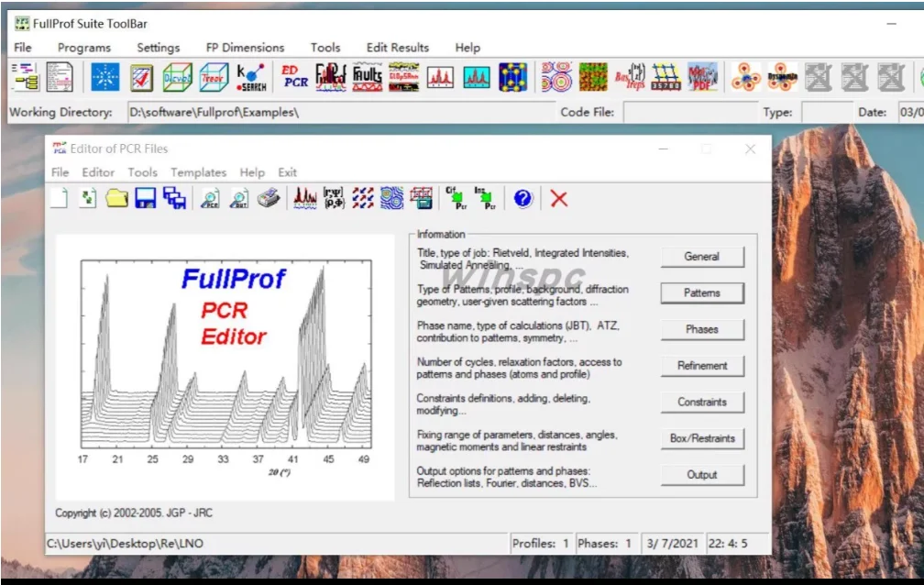Screen dimensions: 924x585
Task: Launch the Faults program icon
Action: [x=367, y=77]
